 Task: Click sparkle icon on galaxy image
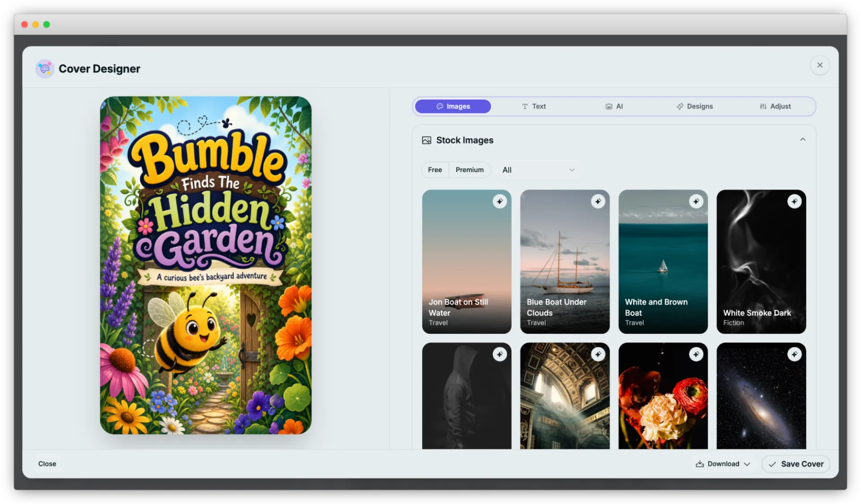(x=794, y=354)
